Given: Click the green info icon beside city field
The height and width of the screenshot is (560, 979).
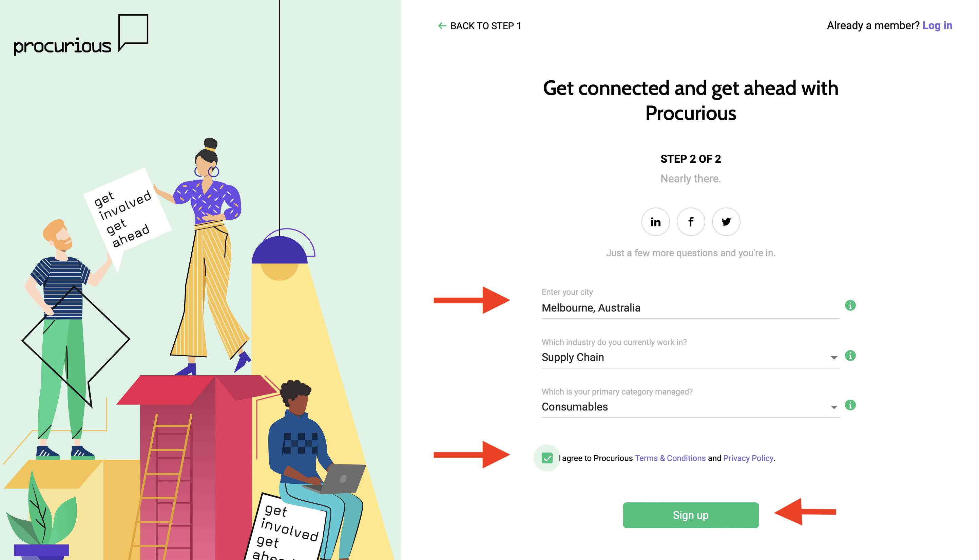Looking at the screenshot, I should tap(850, 306).
